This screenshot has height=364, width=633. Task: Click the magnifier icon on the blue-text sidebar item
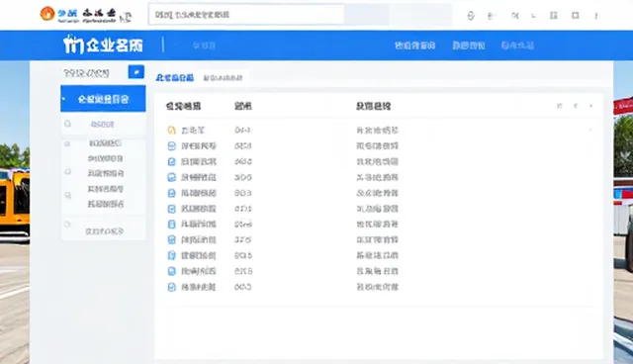[x=67, y=124]
